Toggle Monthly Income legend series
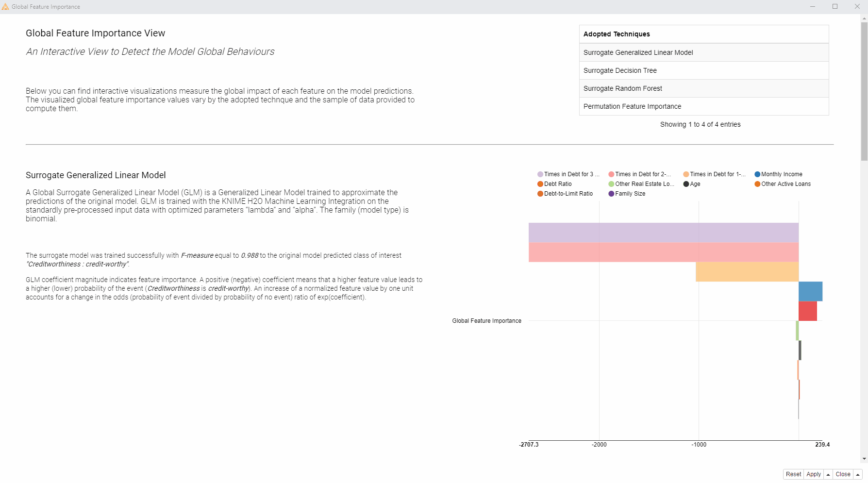Screen dimensions: 868x483 pyautogui.click(x=778, y=174)
